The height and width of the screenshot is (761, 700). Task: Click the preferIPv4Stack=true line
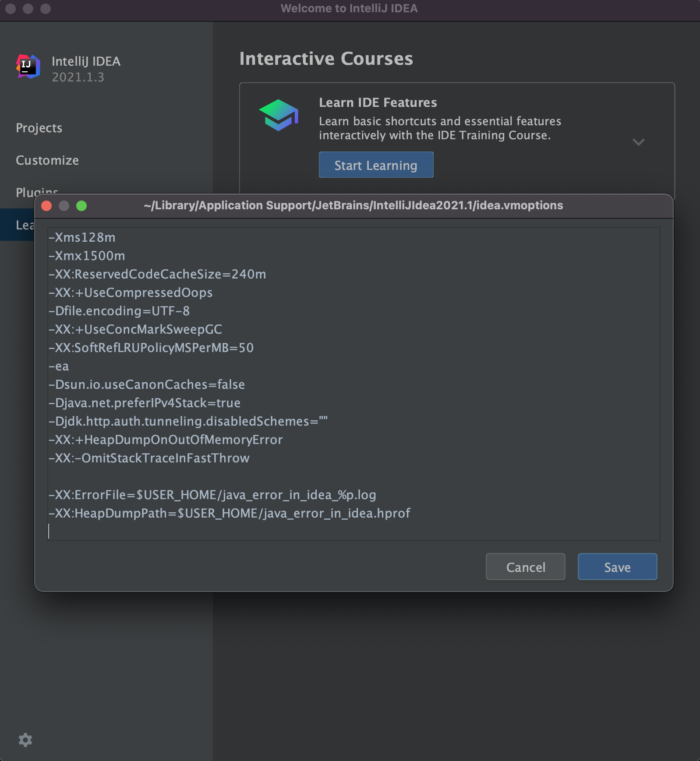pos(145,403)
